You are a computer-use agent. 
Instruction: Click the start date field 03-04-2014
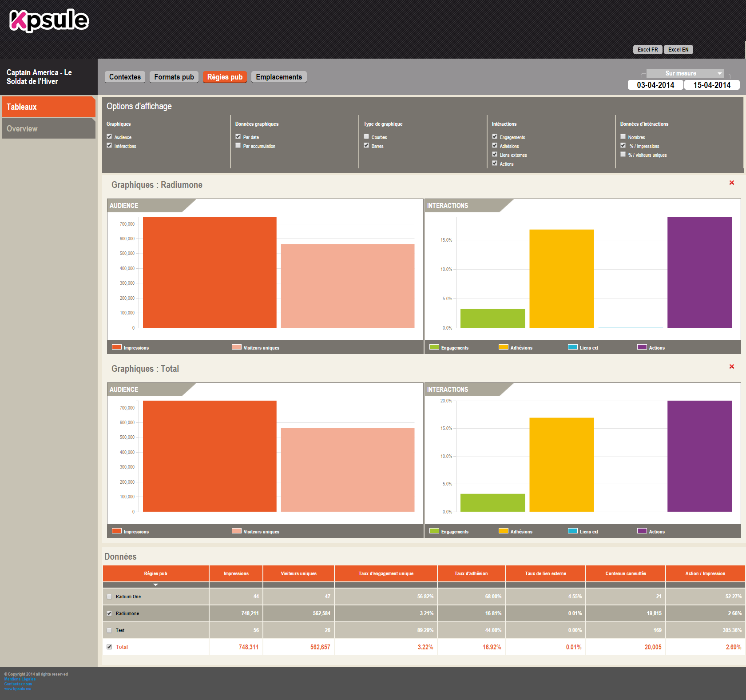click(655, 85)
